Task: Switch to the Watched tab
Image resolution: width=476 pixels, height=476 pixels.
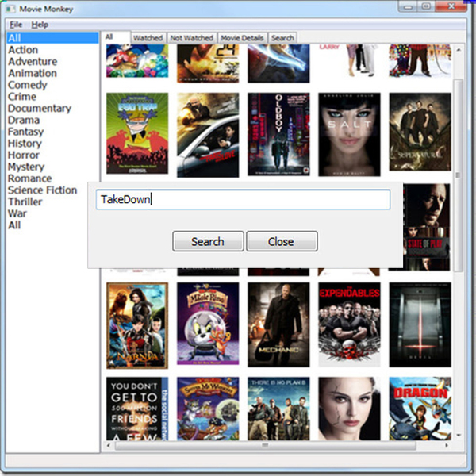Action: tap(148, 38)
